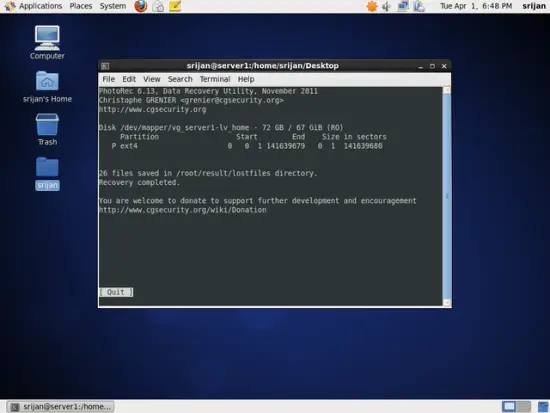Open the Places menu

coord(81,6)
